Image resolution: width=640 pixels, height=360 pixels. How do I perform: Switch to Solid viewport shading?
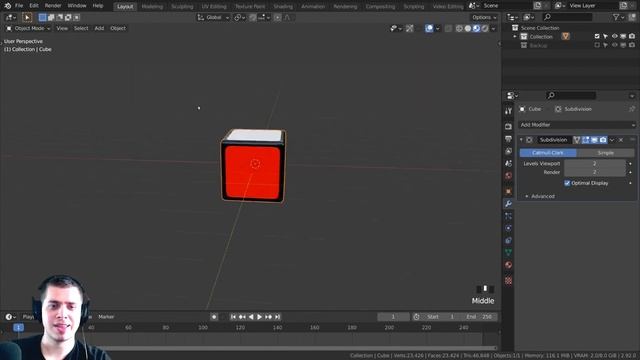[x=468, y=29]
